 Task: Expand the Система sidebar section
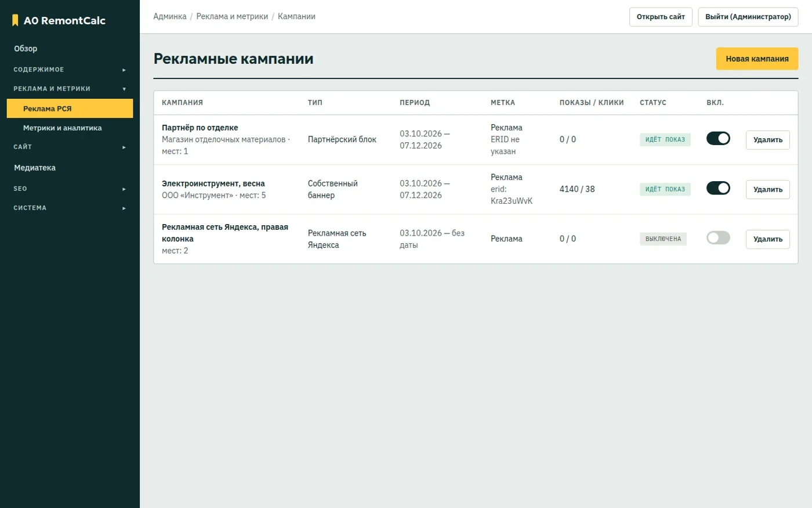click(x=70, y=208)
